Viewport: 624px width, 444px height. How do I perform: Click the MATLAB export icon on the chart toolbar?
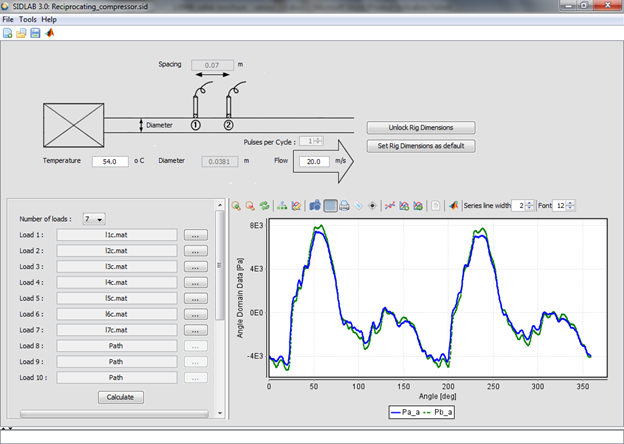tap(453, 206)
